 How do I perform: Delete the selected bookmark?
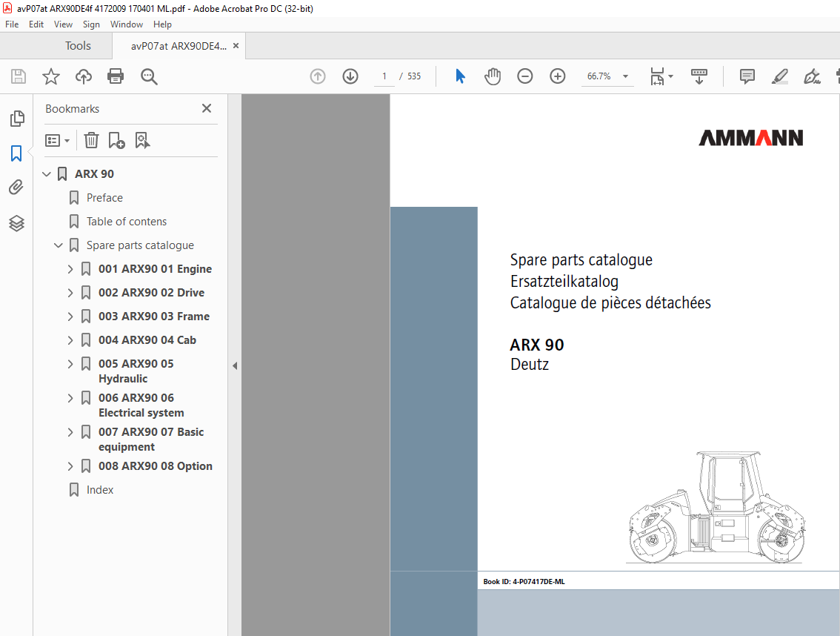coord(91,141)
